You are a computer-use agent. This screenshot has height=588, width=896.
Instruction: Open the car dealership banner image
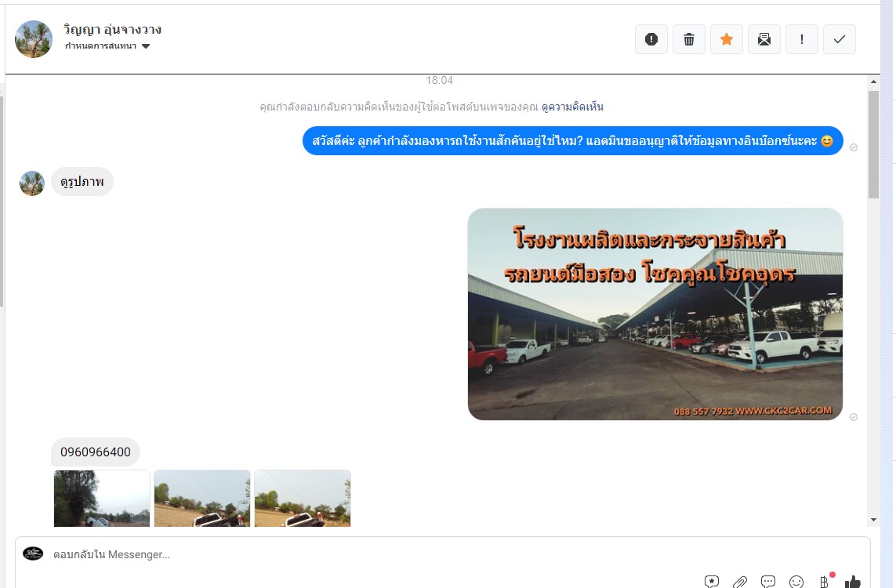[655, 314]
